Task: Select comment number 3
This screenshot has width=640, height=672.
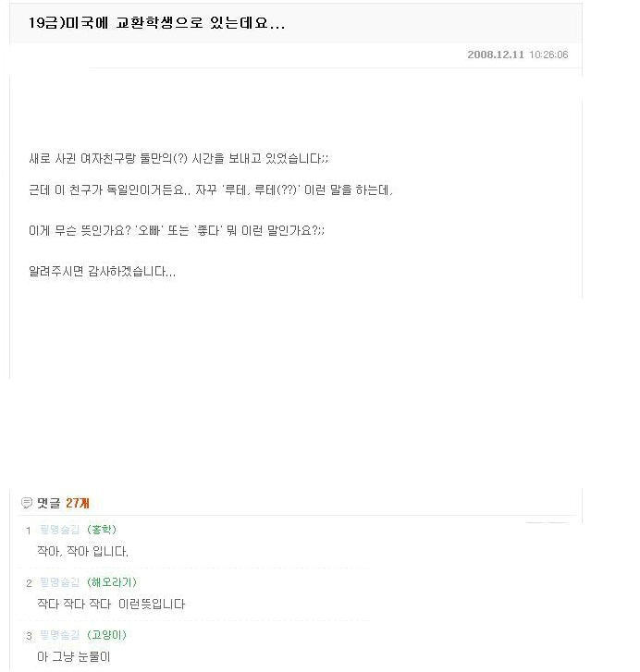Action: 29,636
